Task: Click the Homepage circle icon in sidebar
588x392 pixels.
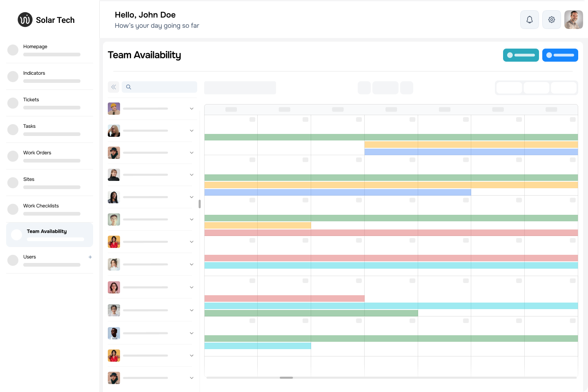Action: pos(13,50)
